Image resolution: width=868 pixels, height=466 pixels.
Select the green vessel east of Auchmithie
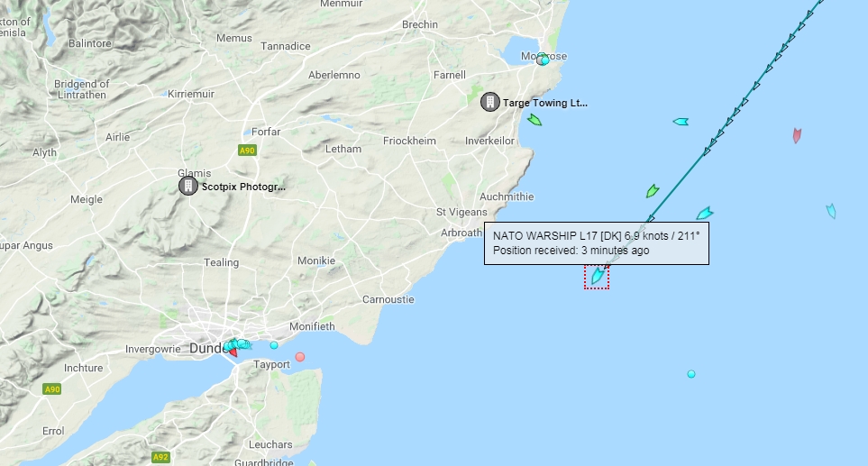click(x=653, y=191)
